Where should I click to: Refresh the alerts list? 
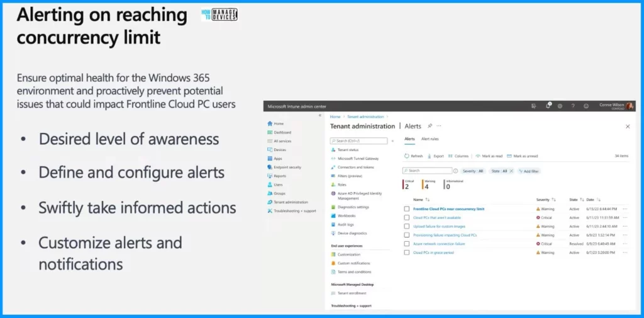coord(414,156)
